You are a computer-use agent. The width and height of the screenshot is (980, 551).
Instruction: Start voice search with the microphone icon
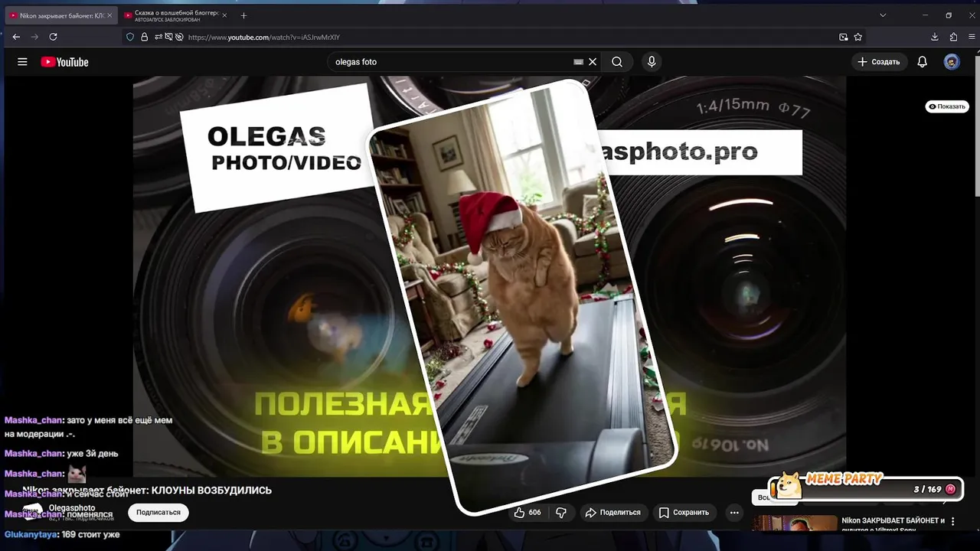pyautogui.click(x=652, y=62)
